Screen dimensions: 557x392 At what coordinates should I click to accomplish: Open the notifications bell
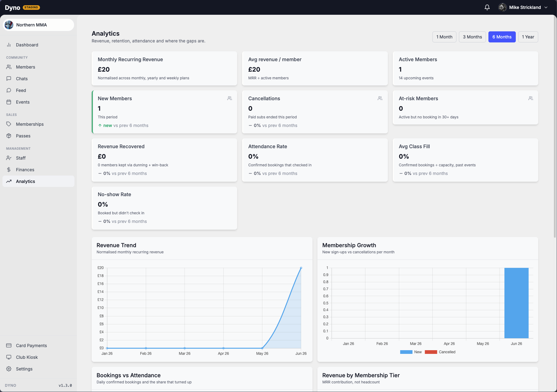[487, 7]
